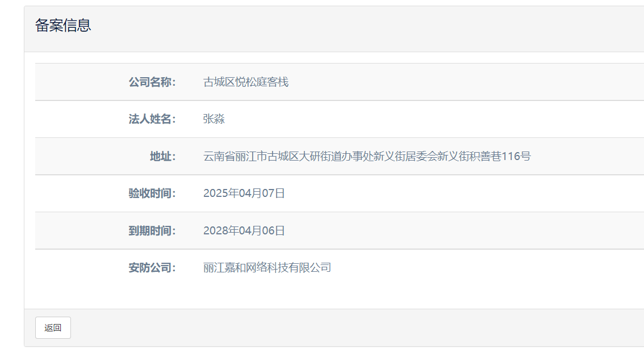Click the year 2028 in expiry date
Image resolution: width=644 pixels, height=349 pixels.
click(x=215, y=231)
